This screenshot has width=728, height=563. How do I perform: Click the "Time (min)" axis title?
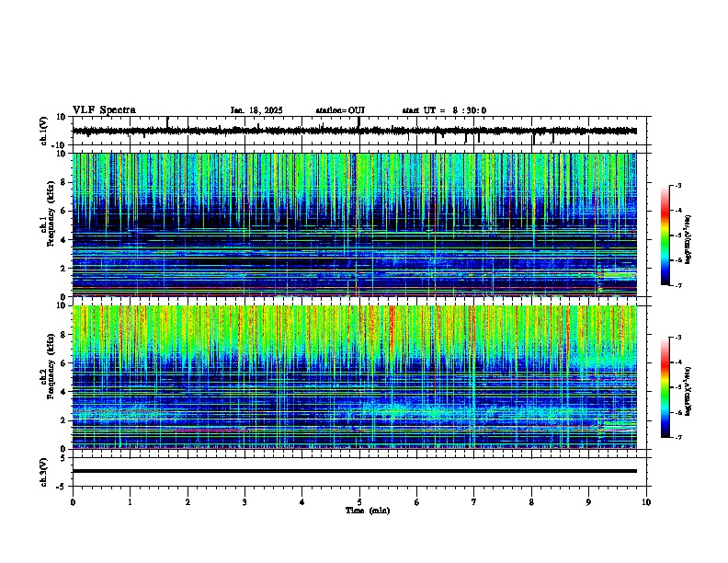tap(368, 511)
